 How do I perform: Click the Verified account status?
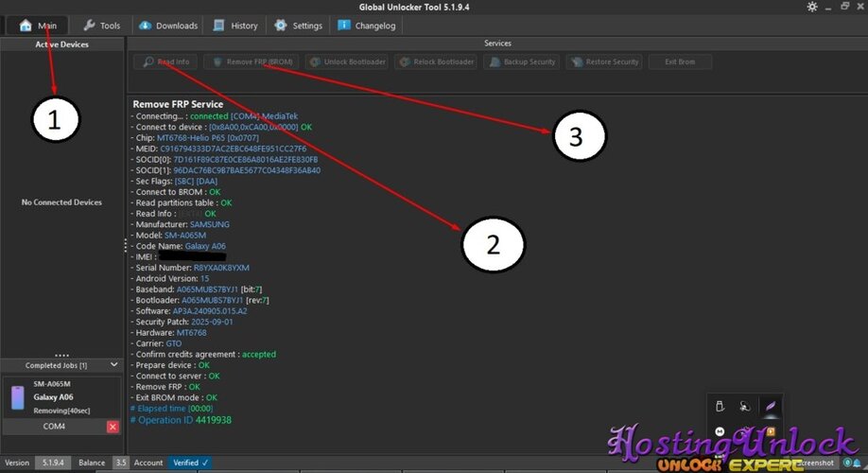(190, 463)
